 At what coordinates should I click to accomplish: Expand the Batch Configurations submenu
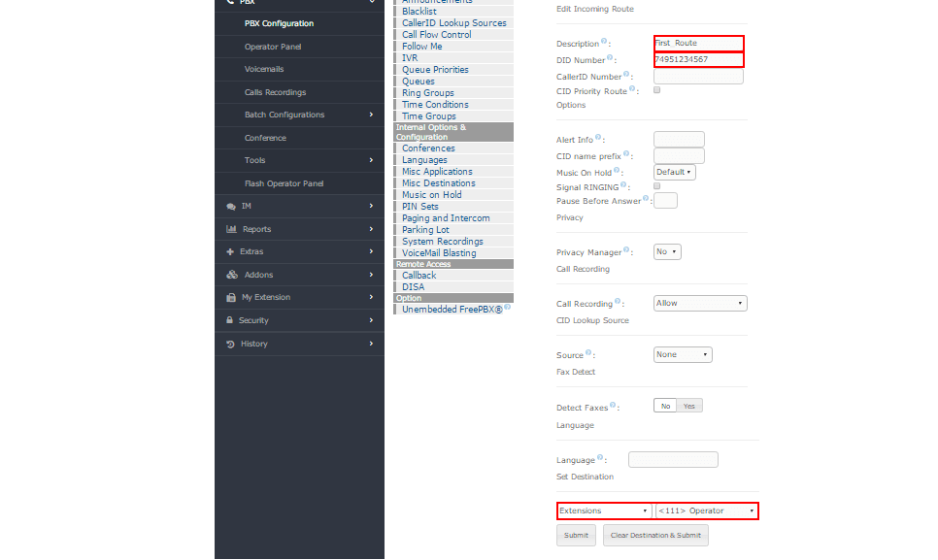point(372,115)
